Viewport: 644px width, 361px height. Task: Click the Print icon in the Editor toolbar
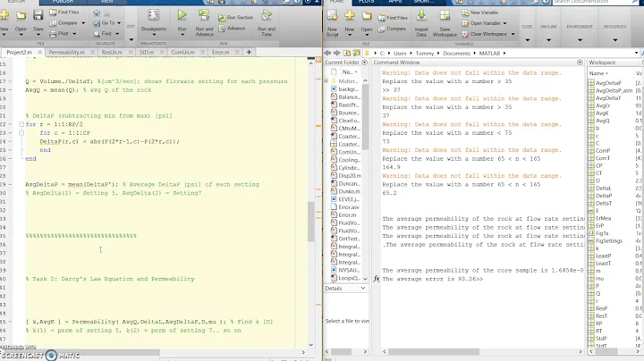53,34
